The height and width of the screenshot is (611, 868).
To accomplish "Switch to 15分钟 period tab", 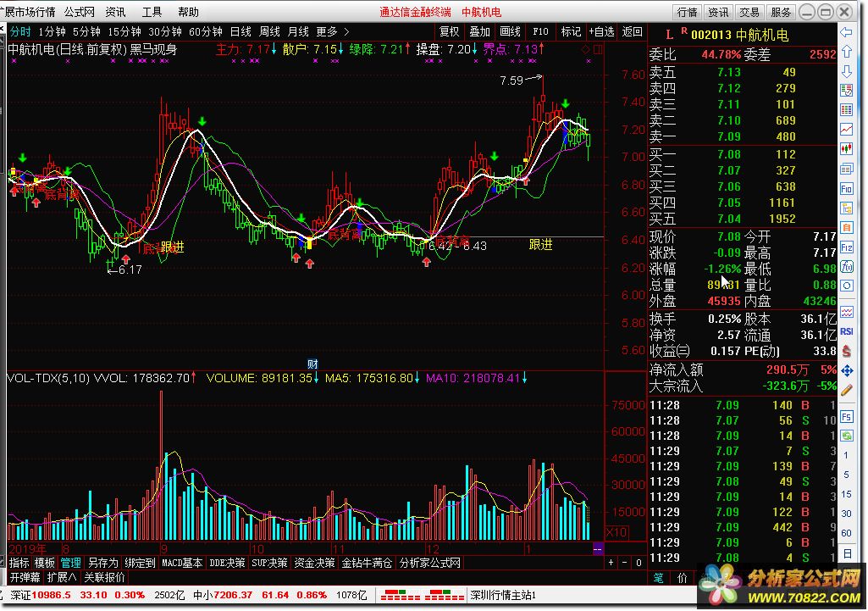I will [x=124, y=31].
